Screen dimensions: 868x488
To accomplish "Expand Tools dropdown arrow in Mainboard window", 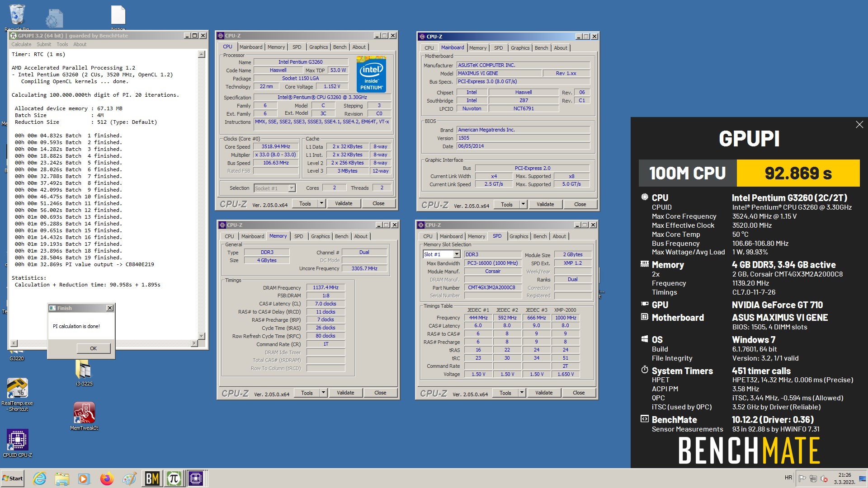I will coord(523,204).
